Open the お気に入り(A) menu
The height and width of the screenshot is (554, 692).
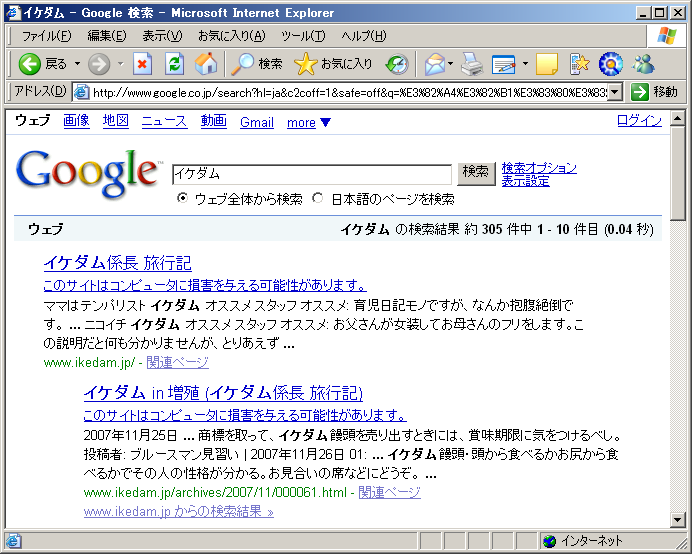(232, 36)
